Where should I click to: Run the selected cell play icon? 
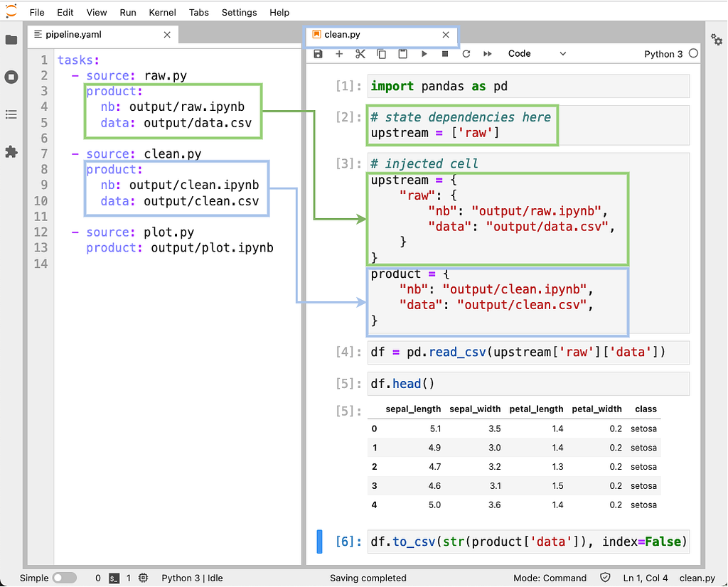[424, 54]
